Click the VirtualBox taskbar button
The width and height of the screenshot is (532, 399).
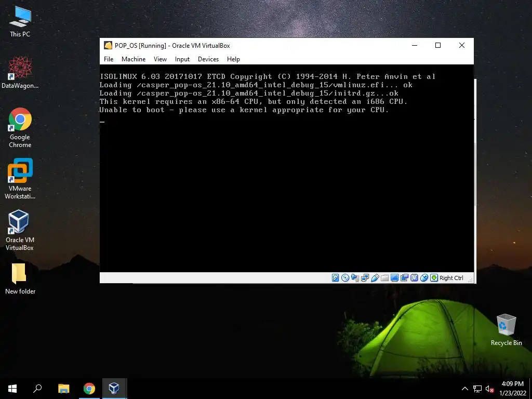pos(114,389)
